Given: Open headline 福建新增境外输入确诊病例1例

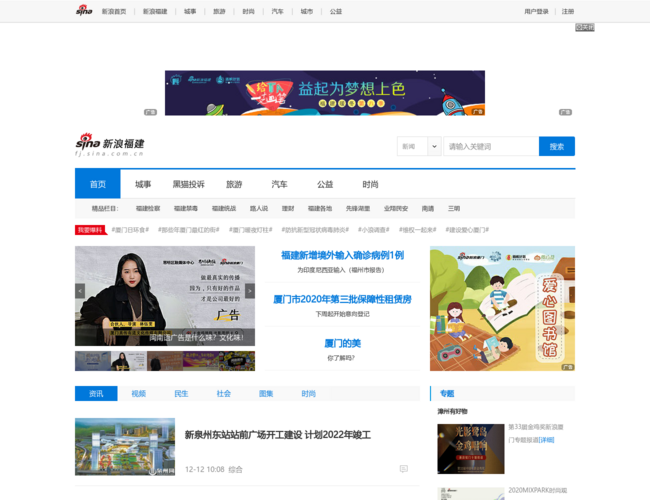Looking at the screenshot, I should [x=342, y=255].
